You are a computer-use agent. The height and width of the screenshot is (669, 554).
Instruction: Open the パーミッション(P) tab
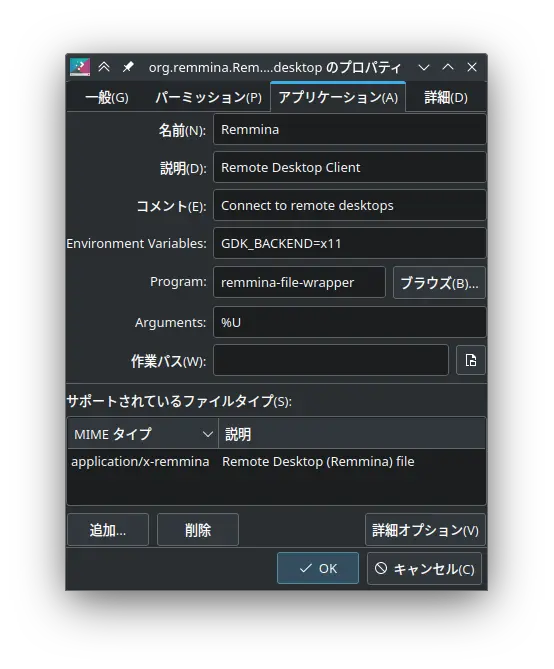coord(208,97)
